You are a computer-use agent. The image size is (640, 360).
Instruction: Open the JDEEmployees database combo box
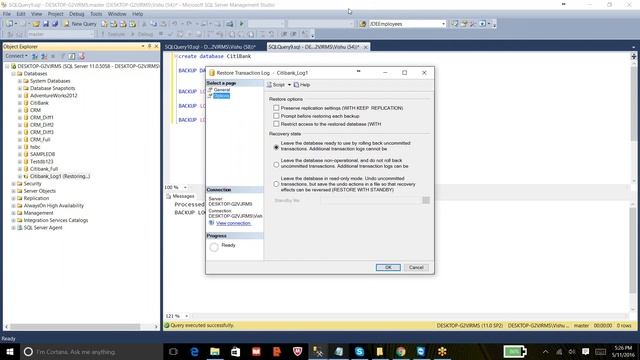tap(407, 24)
